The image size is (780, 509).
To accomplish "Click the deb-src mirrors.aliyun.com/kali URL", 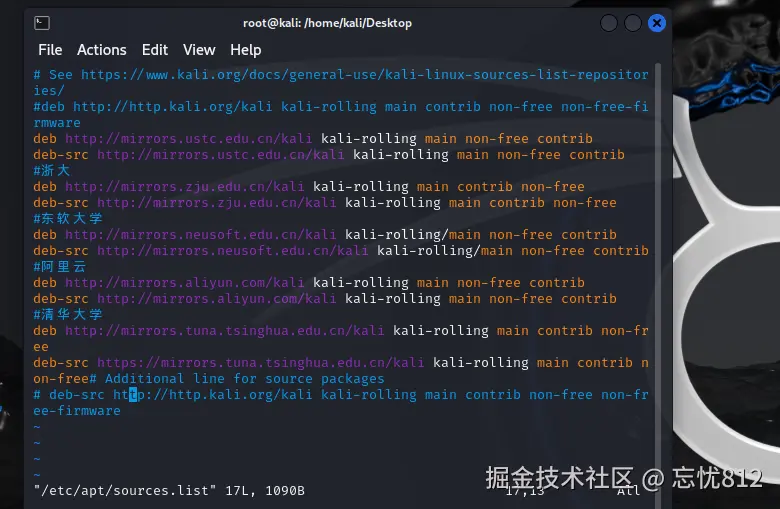I will click(x=216, y=299).
